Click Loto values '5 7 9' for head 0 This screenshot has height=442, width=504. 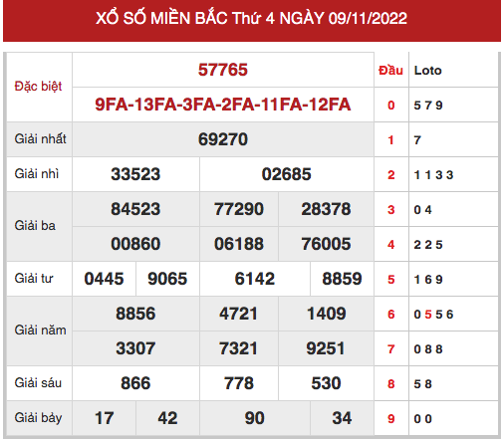[428, 106]
